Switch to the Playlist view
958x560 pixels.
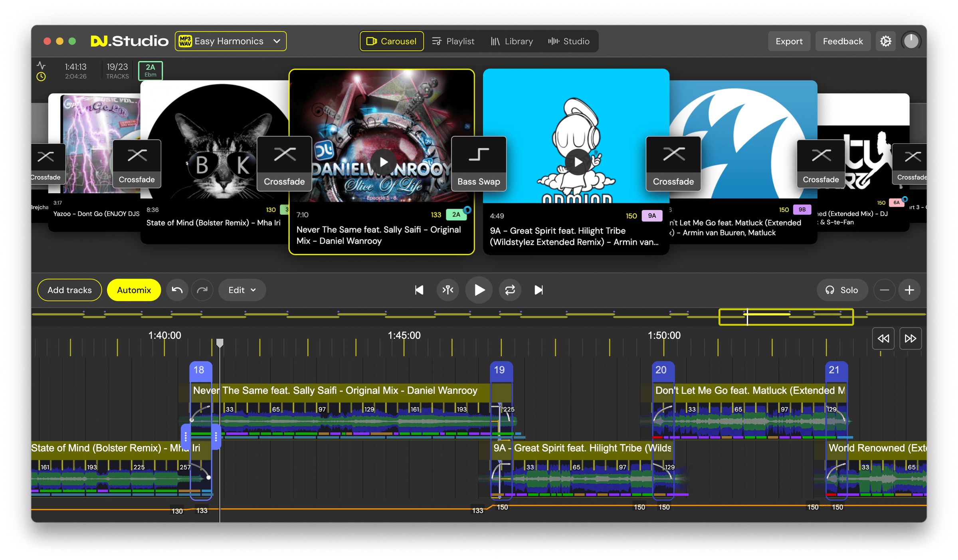(454, 41)
